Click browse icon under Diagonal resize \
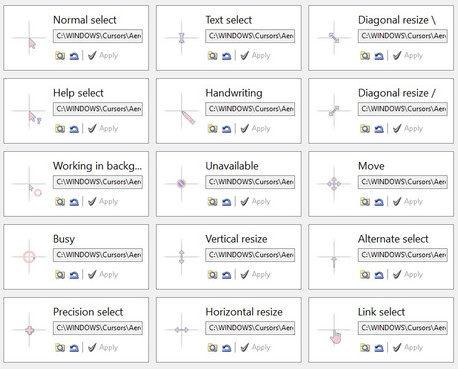 (x=365, y=56)
